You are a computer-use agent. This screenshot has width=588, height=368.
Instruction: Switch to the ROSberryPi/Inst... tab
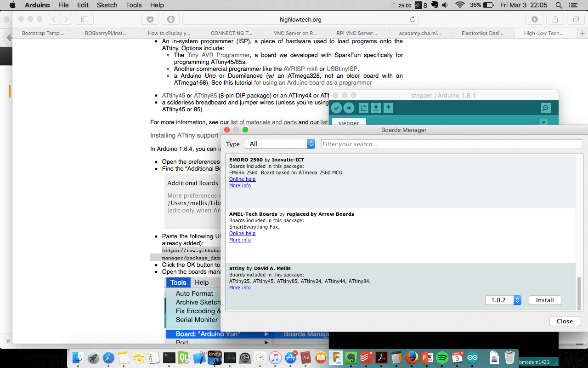pos(106,33)
